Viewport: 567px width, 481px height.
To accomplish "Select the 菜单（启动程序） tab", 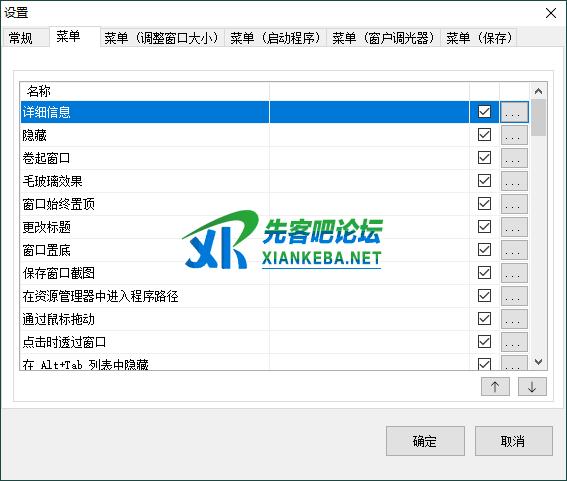I will pos(276,38).
